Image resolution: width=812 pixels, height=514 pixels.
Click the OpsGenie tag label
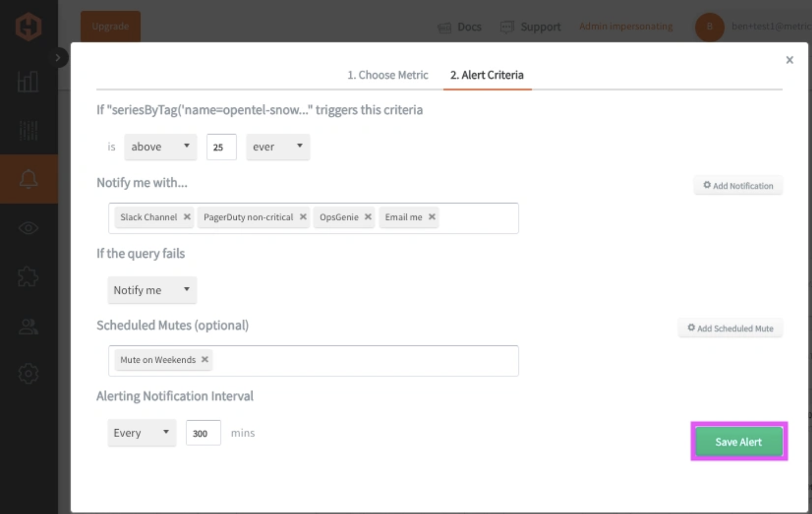(339, 217)
